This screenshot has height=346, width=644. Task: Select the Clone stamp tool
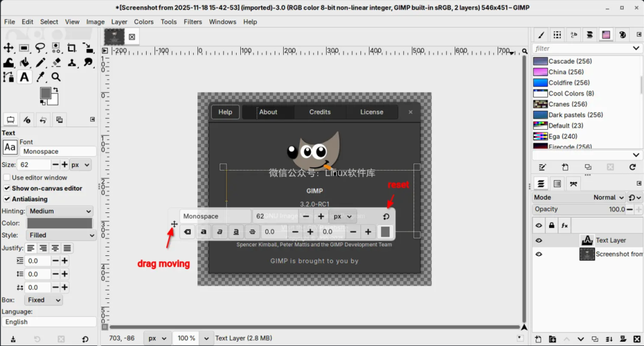coord(72,63)
